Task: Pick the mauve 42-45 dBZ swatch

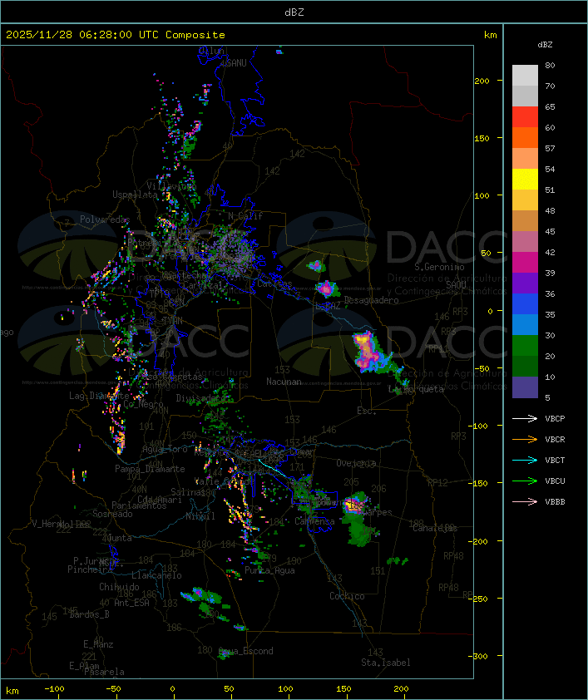Action: point(525,242)
